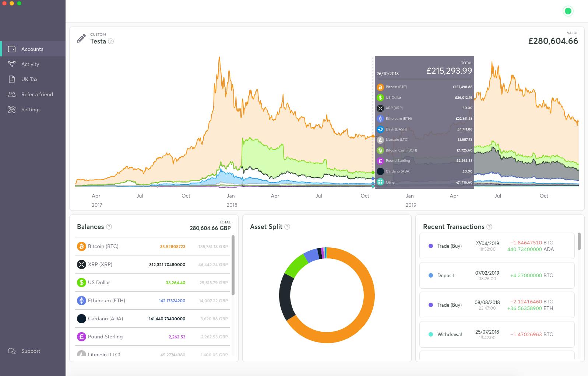Click the Balances list scrollbar
The image size is (588, 376).
pos(233,265)
